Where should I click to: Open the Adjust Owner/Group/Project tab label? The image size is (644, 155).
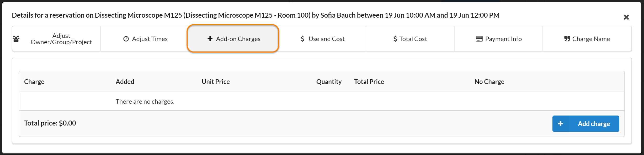(61, 39)
